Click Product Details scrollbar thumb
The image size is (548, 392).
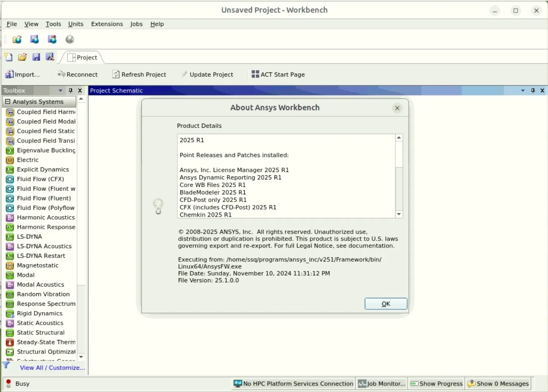(399, 154)
